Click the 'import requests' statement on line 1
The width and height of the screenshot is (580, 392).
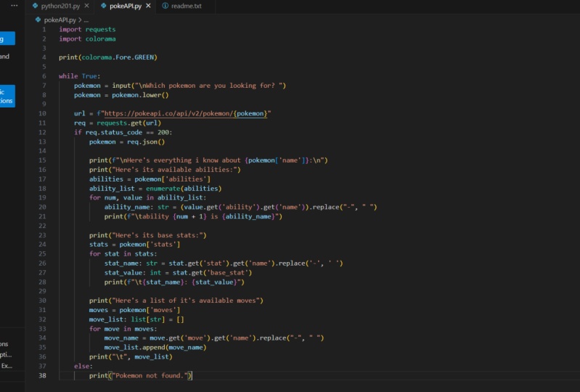pos(87,30)
